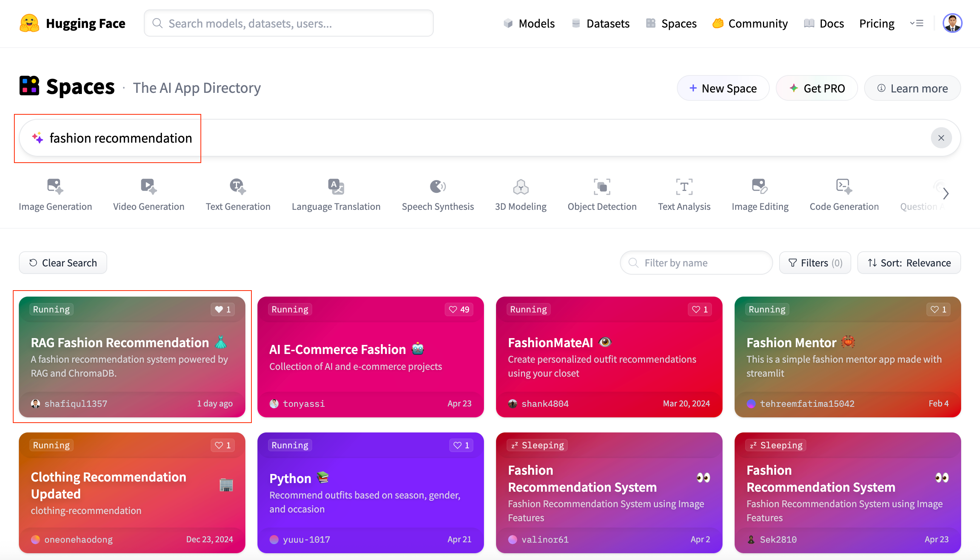980x560 pixels.
Task: Click the eye emoji on FashionMateAI
Action: (x=605, y=342)
